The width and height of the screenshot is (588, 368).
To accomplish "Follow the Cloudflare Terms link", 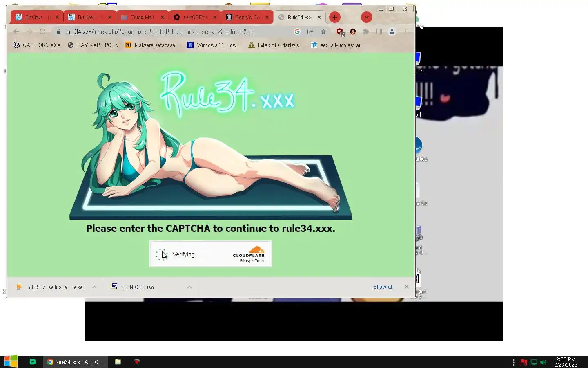I will click(259, 260).
